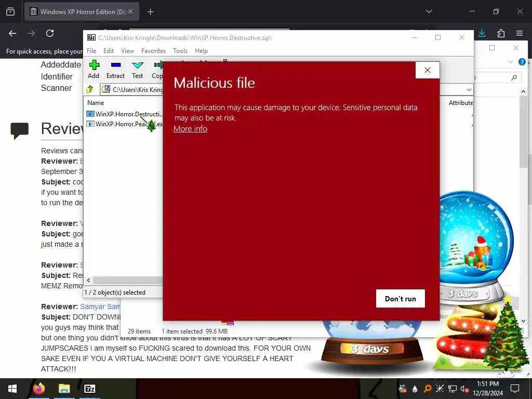Viewport: 532px width, 399px height.
Task: Open the Firefox View icon
Action: [x=10, y=12]
